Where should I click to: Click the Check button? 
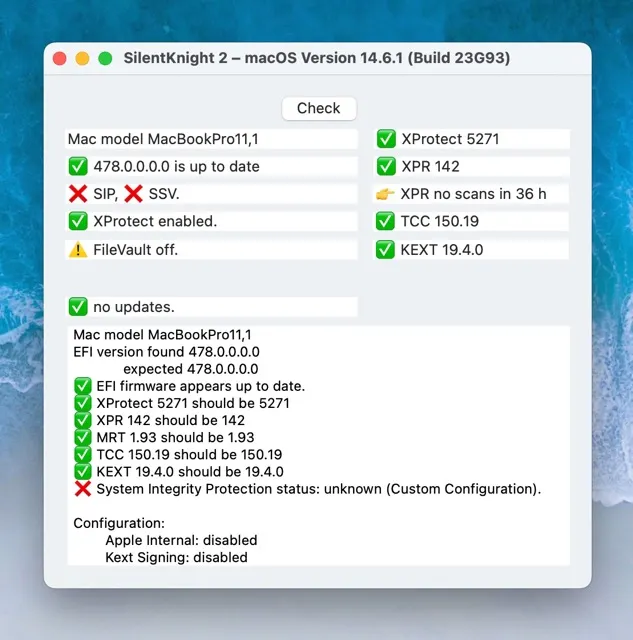coord(319,109)
